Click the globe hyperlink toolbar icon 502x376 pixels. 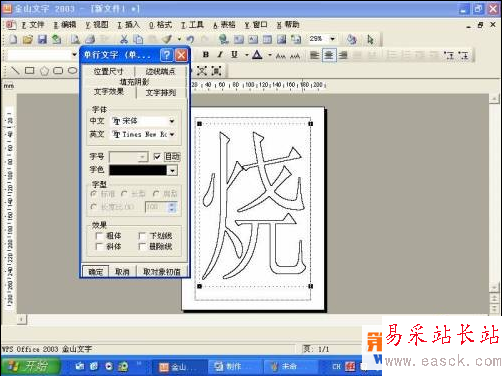224,39
